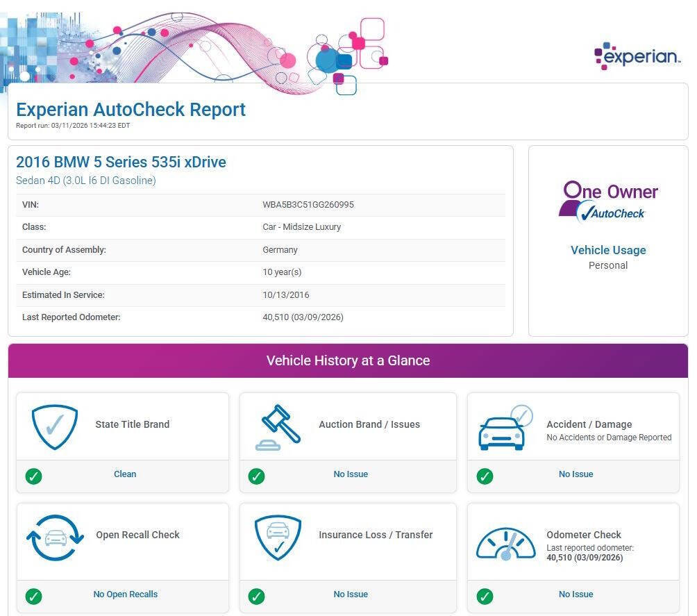Viewport: 697px width, 616px height.
Task: Click No Issue under Auction Brand
Action: [x=351, y=474]
